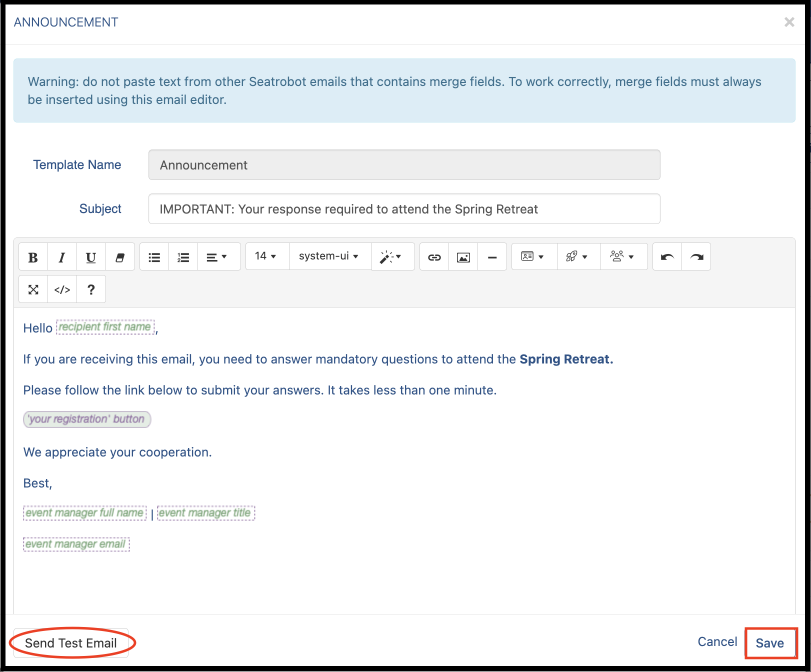
Task: Click the 'event manager full name' merge field
Action: [x=85, y=513]
